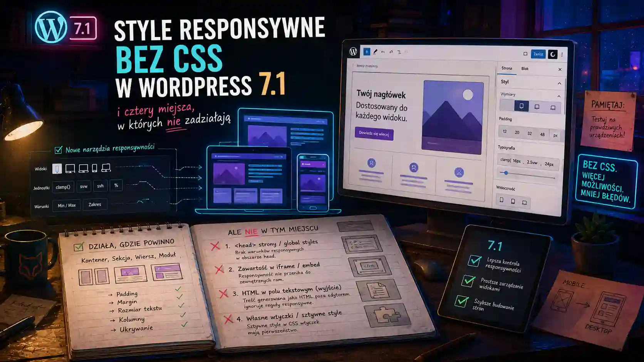Select the pencil edit tool in editor toolbar
The image size is (644, 362).
point(375,52)
